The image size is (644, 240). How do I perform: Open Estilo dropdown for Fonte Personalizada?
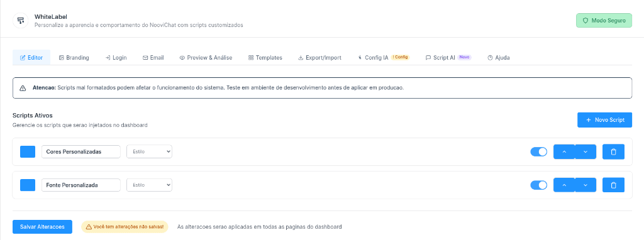pyautogui.click(x=149, y=185)
